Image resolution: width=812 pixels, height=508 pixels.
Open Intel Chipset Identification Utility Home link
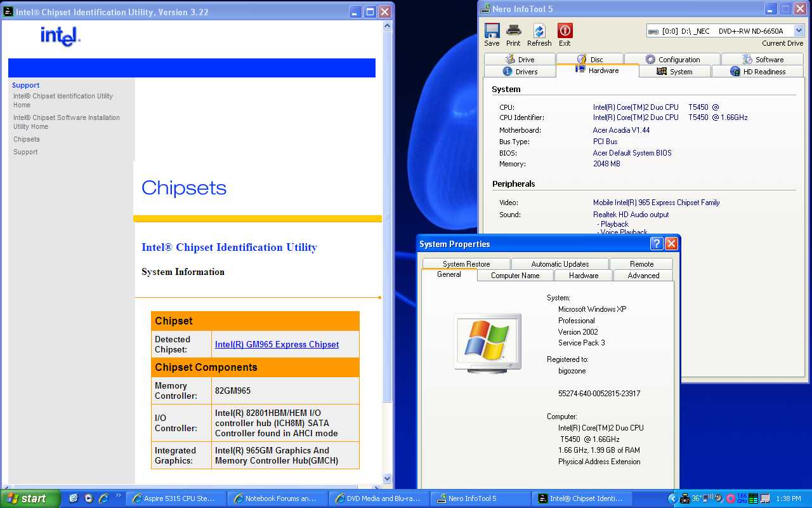tap(63, 100)
